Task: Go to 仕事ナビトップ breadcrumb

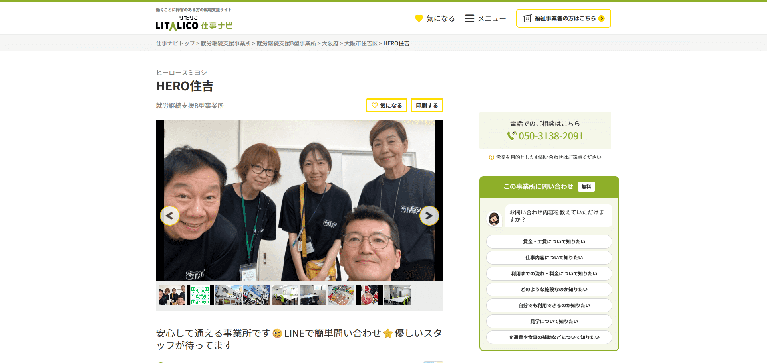Action: (x=175, y=44)
